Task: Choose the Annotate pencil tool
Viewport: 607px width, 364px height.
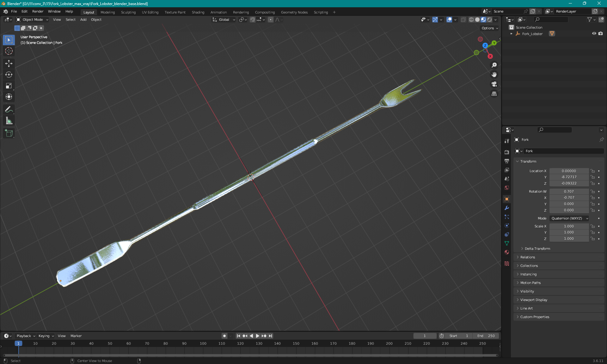Action: (x=9, y=110)
